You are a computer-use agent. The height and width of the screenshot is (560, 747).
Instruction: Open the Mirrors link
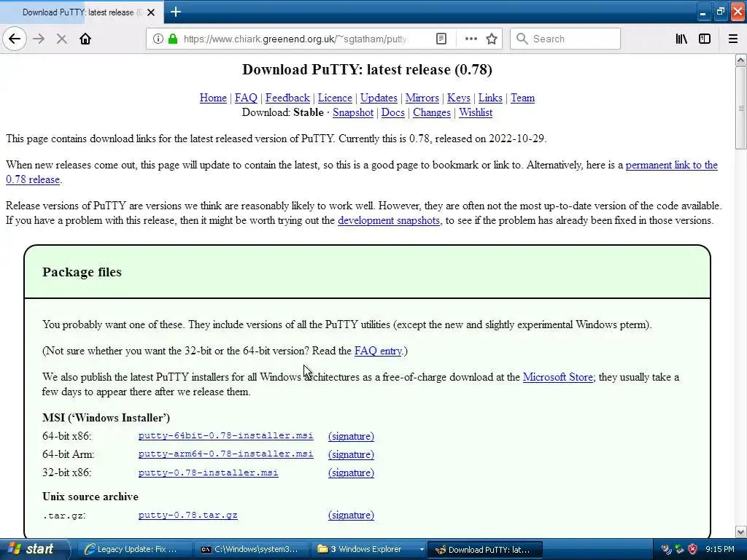click(x=422, y=98)
